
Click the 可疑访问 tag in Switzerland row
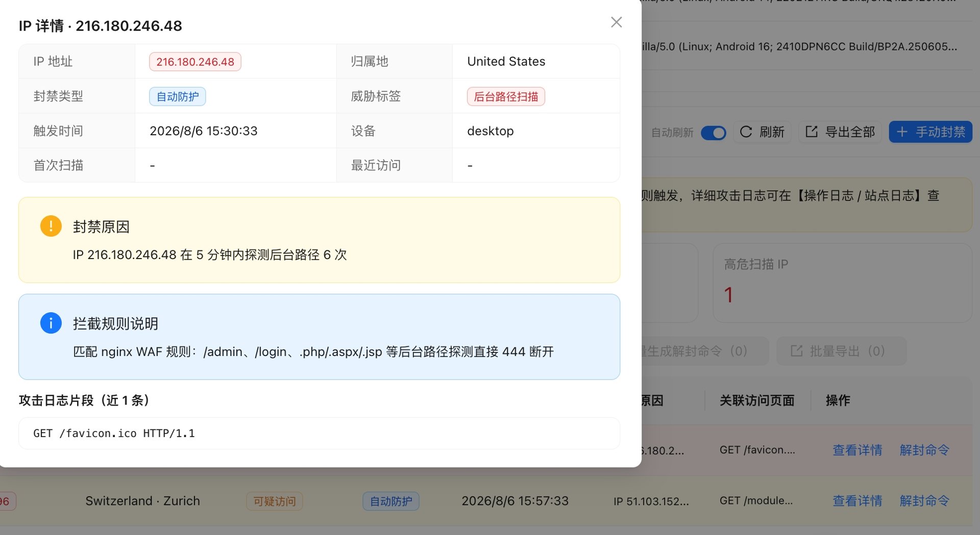point(275,501)
